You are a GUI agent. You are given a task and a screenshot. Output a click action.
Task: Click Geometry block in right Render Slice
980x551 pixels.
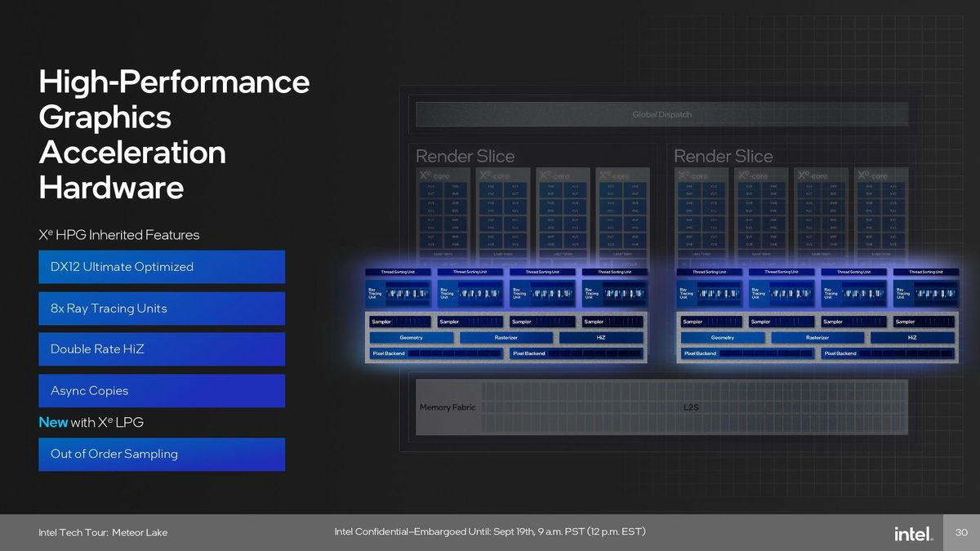(723, 337)
